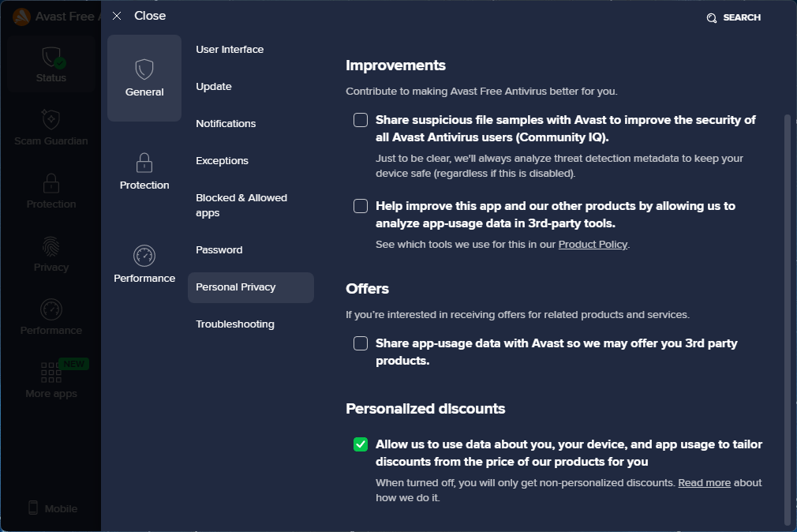Click the Status label in sidebar
This screenshot has width=797, height=532.
(51, 78)
